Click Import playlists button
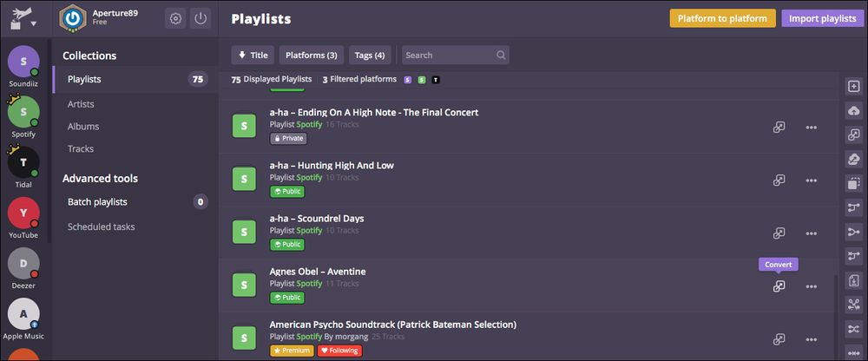Image resolution: width=868 pixels, height=361 pixels. (822, 18)
